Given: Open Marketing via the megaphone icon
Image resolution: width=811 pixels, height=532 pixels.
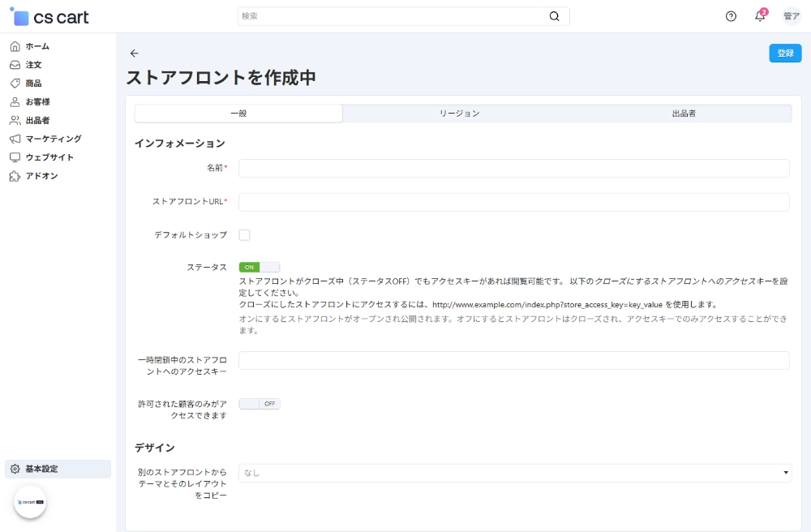Looking at the screenshot, I should tap(15, 139).
